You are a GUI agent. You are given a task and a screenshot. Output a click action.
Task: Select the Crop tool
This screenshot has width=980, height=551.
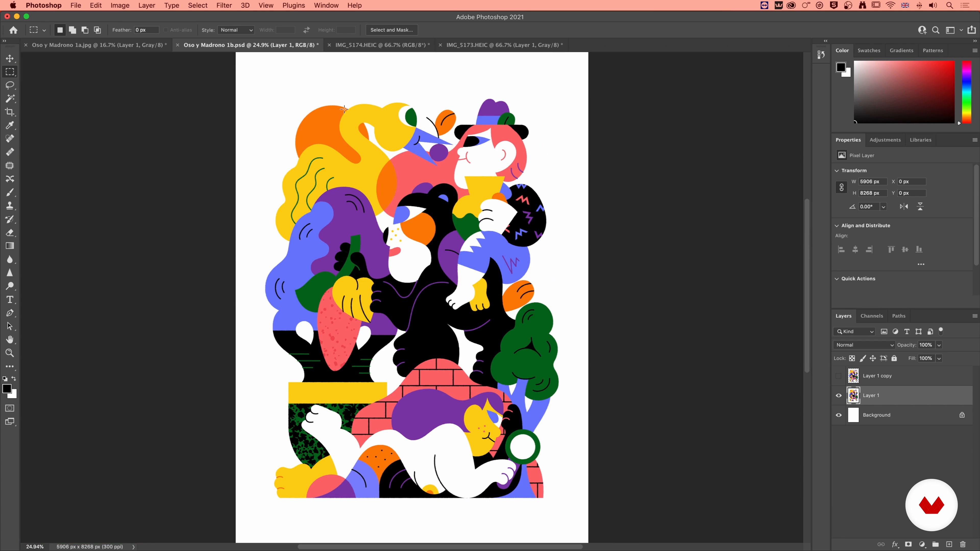10,112
